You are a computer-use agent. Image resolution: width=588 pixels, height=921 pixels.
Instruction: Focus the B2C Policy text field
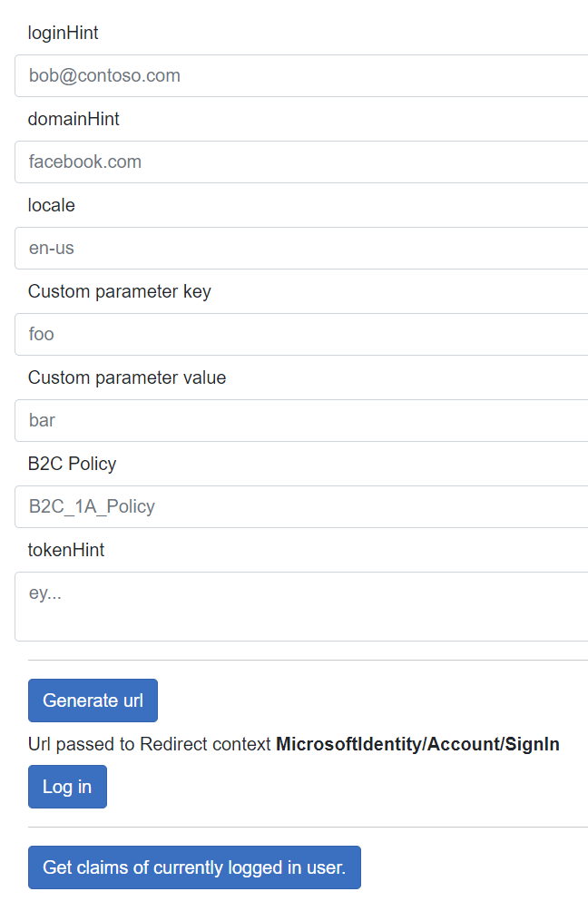coord(299,506)
